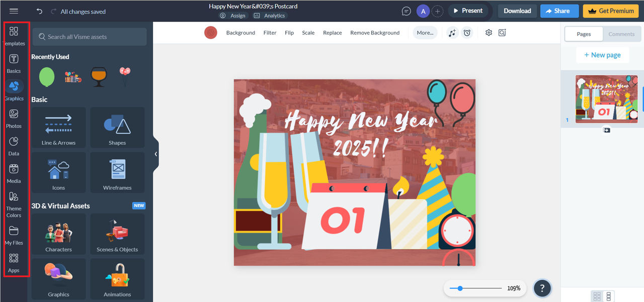Screen dimensions: 644x302
Task: Click the page transition icon below thumbnail
Action: [607, 130]
